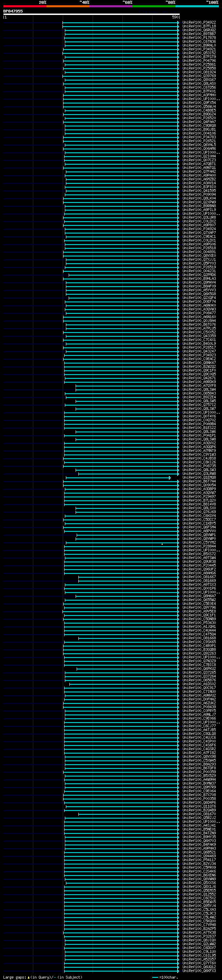
Task: Select hit label UniRef100_Q655W2
Action: (199, 600)
